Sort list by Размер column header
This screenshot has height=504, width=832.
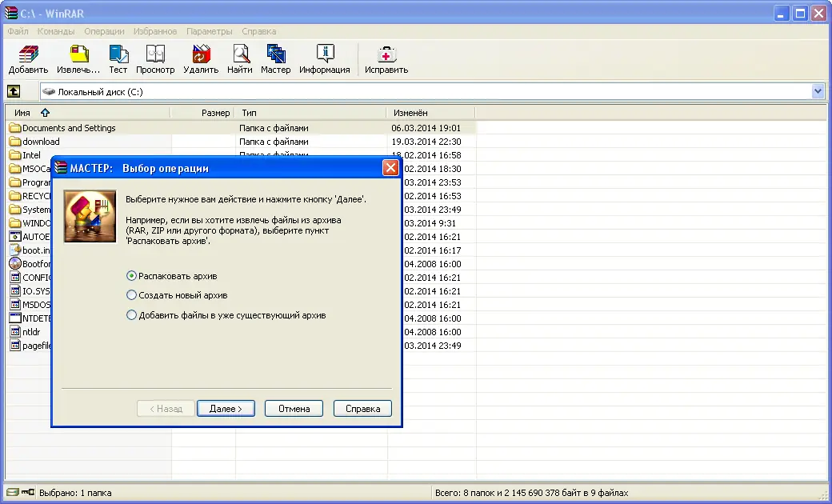[202, 113]
